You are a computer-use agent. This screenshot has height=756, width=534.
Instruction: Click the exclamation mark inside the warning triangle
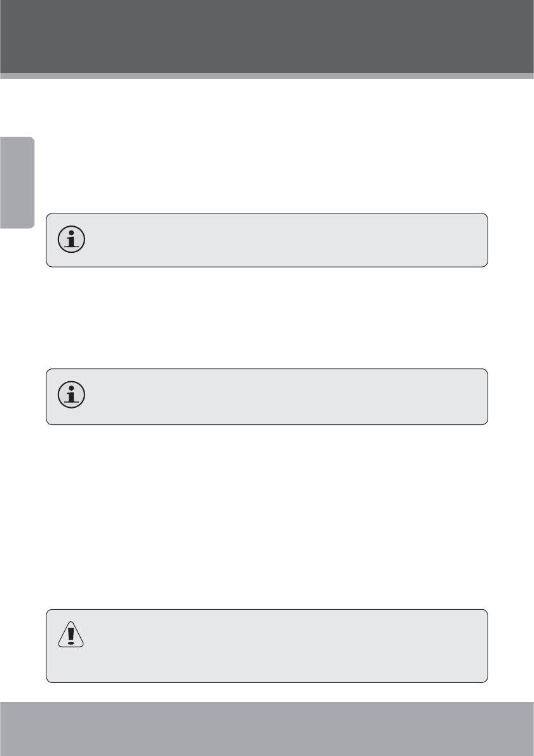click(x=71, y=635)
